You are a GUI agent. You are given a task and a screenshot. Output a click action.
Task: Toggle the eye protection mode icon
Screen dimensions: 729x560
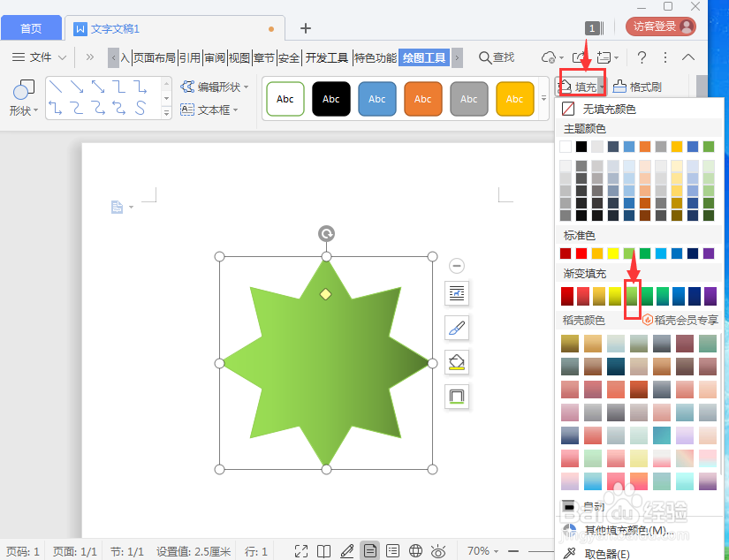pyautogui.click(x=438, y=551)
